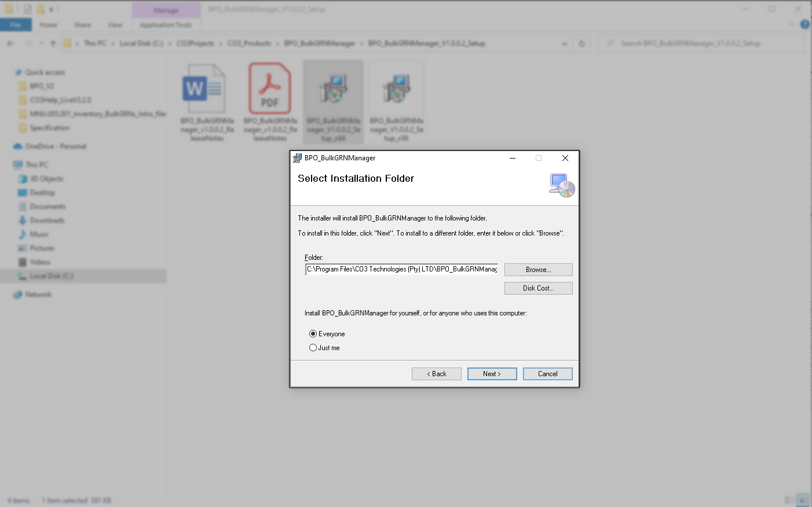Proceed with the Next > button
The width and height of the screenshot is (812, 507).
(x=492, y=374)
